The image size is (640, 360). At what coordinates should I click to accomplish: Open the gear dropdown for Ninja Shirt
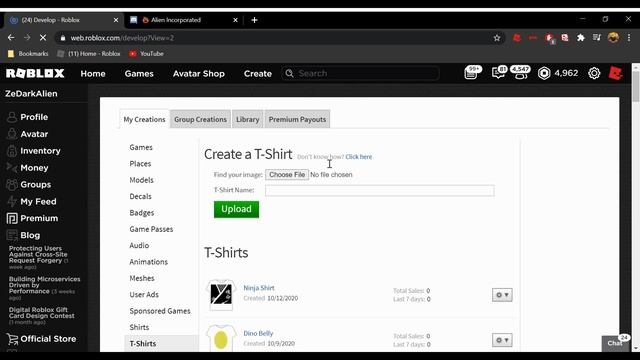coord(502,295)
